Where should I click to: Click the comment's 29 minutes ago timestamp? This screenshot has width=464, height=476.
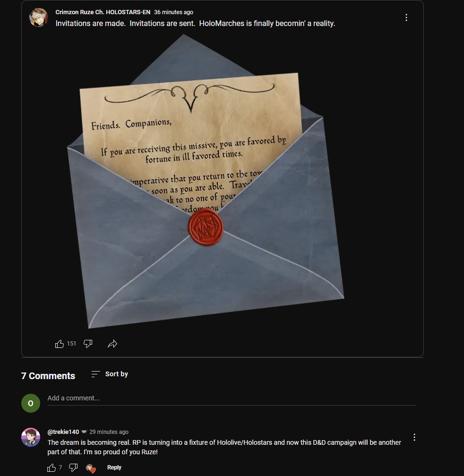pos(109,432)
